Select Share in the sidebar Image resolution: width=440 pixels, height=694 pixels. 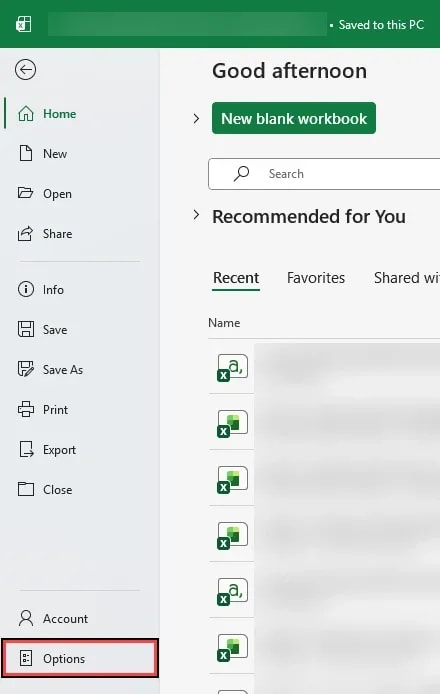(x=80, y=233)
